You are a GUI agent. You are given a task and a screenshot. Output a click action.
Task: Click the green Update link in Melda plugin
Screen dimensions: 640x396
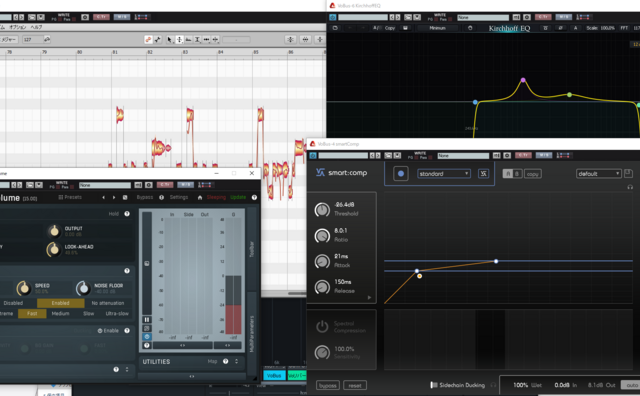(x=238, y=197)
